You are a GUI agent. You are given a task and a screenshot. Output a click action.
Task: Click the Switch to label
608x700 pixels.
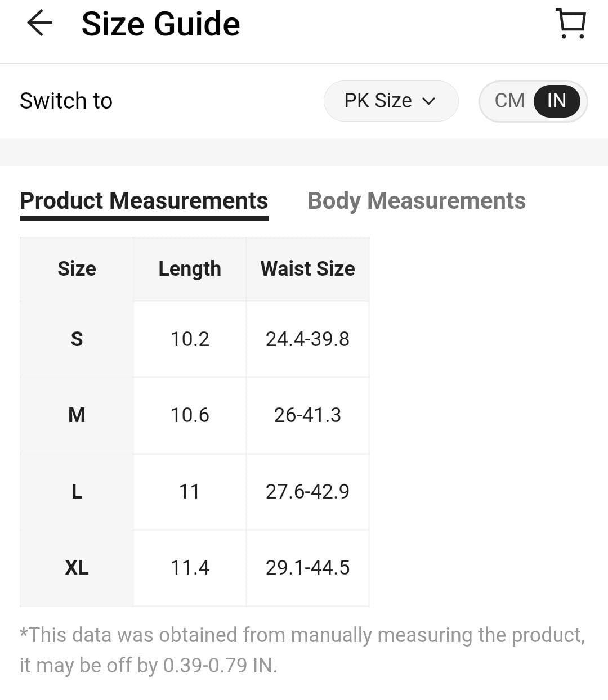(66, 101)
